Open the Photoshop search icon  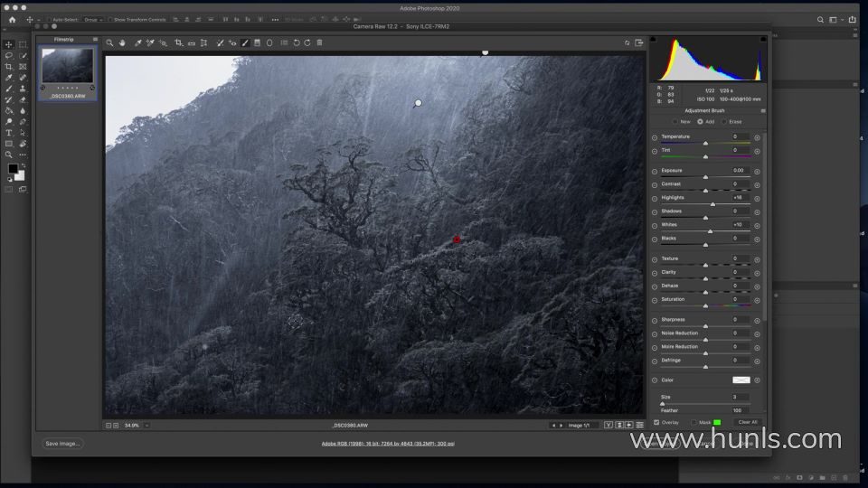coord(820,19)
